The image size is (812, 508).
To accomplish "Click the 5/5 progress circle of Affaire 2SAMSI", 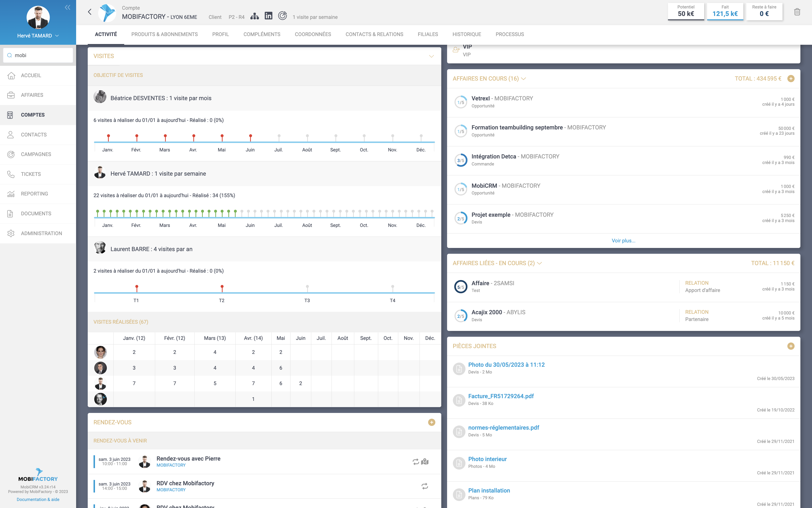I will 461,287.
